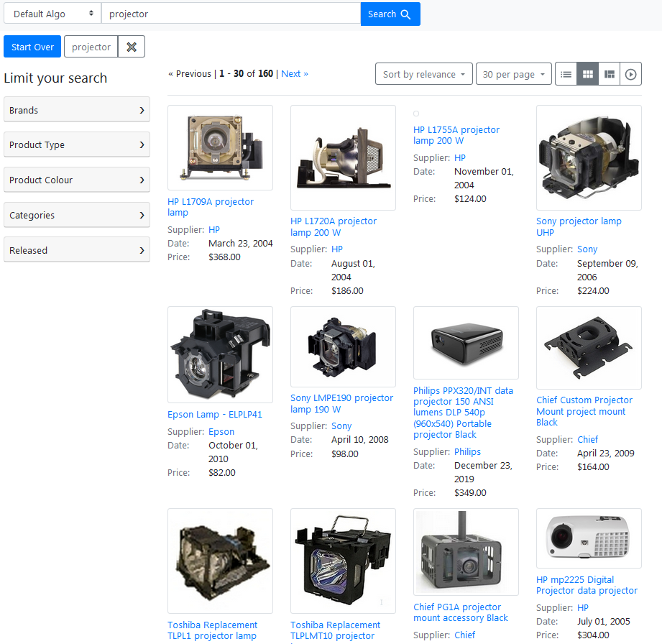The width and height of the screenshot is (662, 644).
Task: Click Epson supplier link
Action: pos(221,431)
